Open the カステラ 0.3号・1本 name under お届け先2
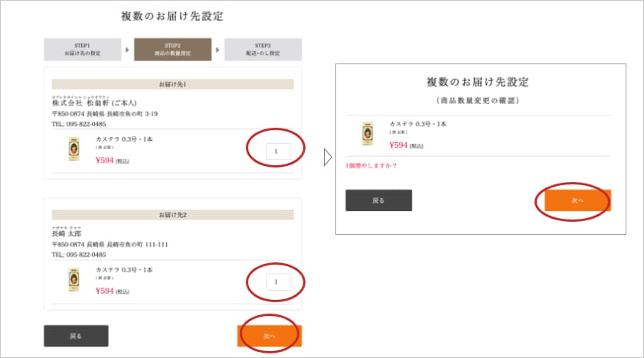 [x=124, y=270]
